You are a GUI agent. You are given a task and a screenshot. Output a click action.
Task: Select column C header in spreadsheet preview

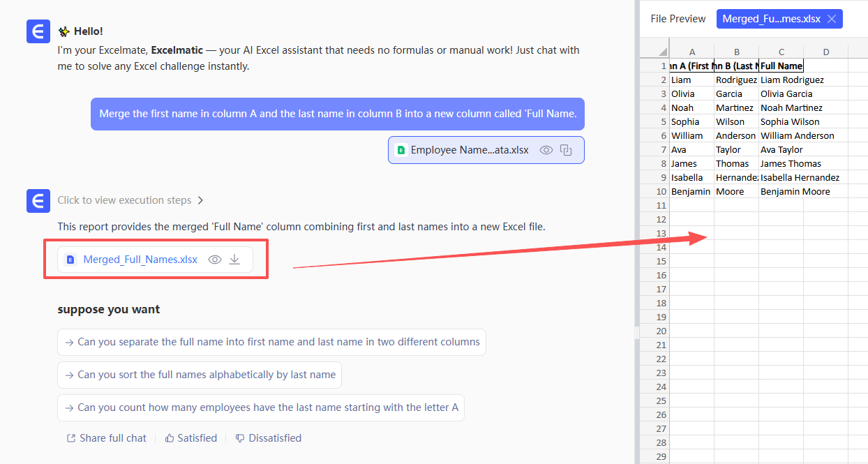click(781, 52)
